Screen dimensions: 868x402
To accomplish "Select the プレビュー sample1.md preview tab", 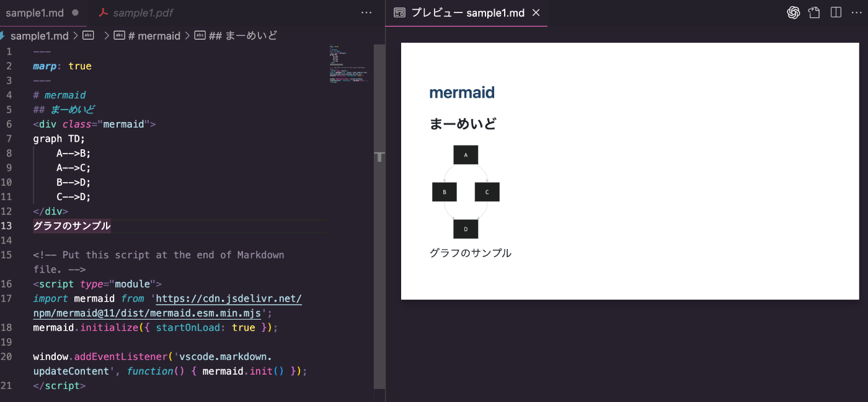I will tap(467, 13).
